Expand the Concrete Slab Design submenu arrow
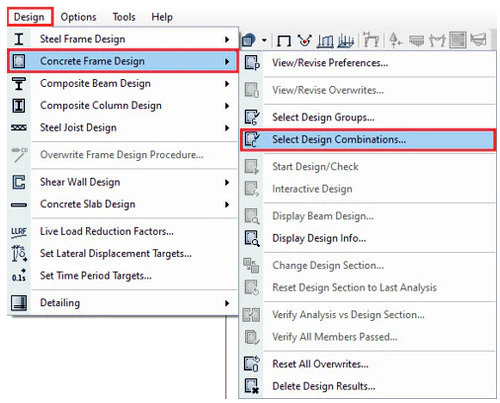This screenshot has height=403, width=500. coord(227,204)
